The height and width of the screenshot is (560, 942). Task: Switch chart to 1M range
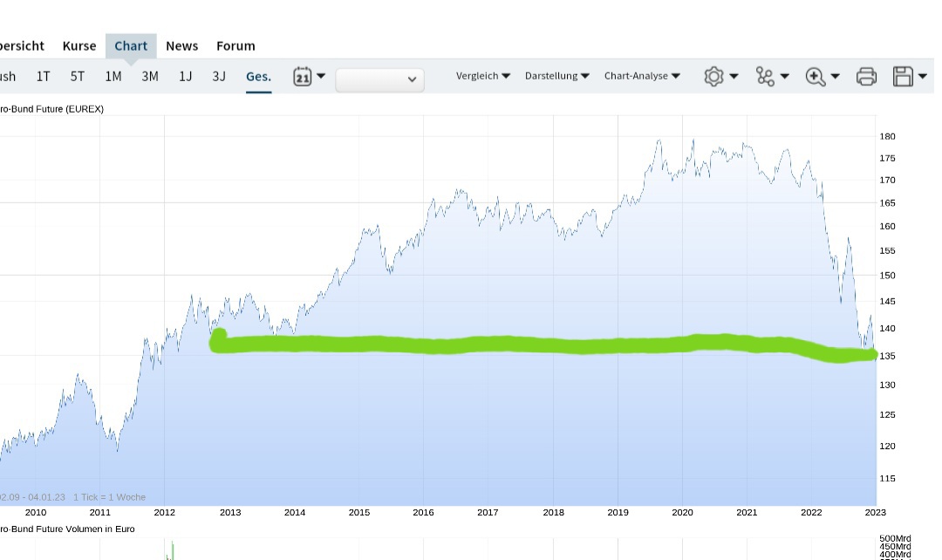[113, 76]
